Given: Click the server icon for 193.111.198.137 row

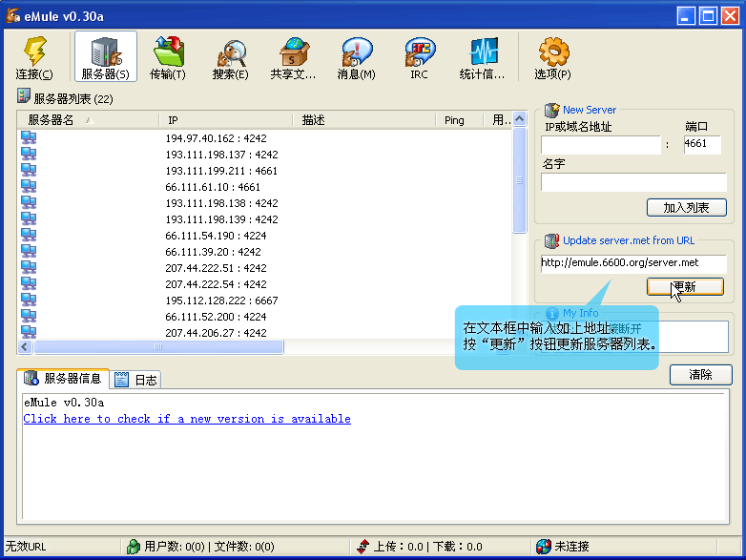Looking at the screenshot, I should [x=29, y=155].
